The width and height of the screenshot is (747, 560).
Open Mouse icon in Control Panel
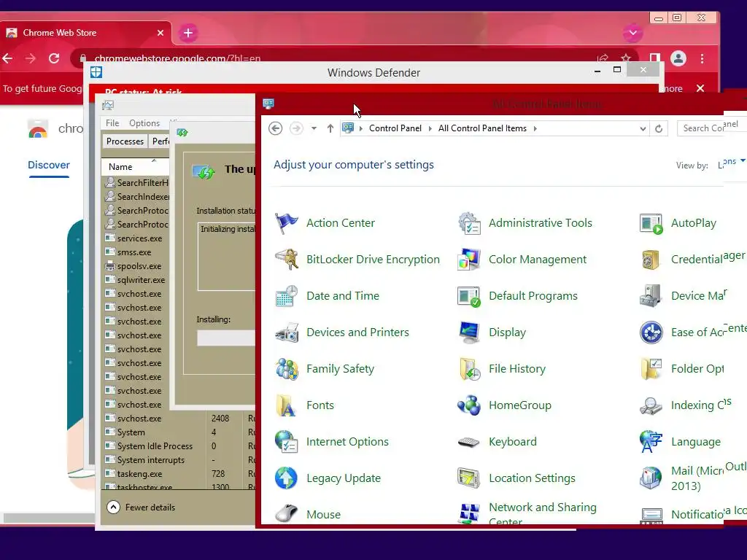(286, 514)
